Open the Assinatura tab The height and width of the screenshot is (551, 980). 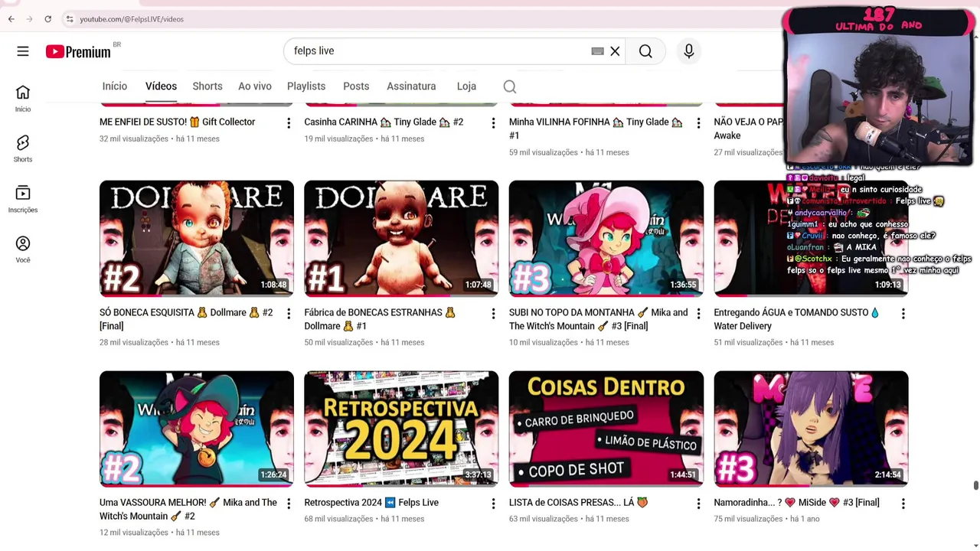pyautogui.click(x=411, y=86)
